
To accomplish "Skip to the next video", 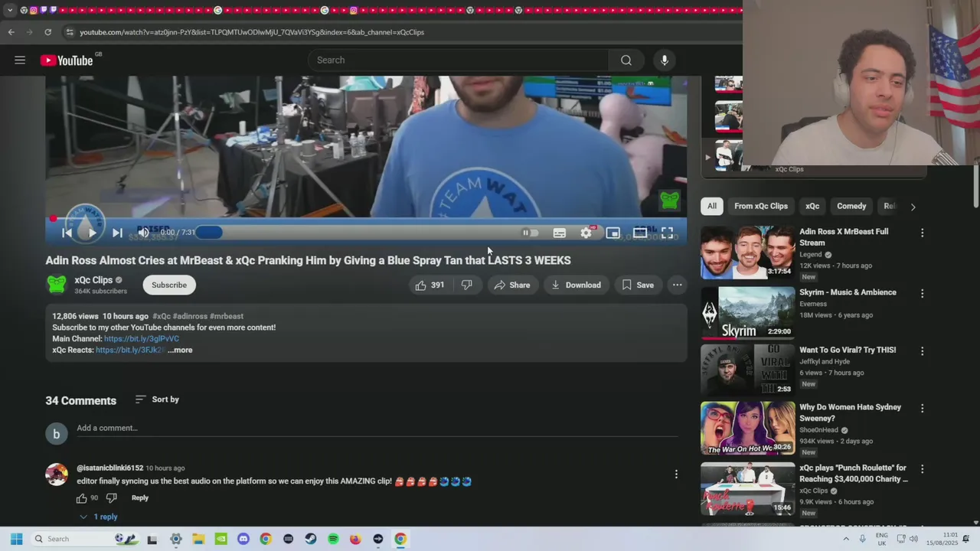I will (x=117, y=233).
